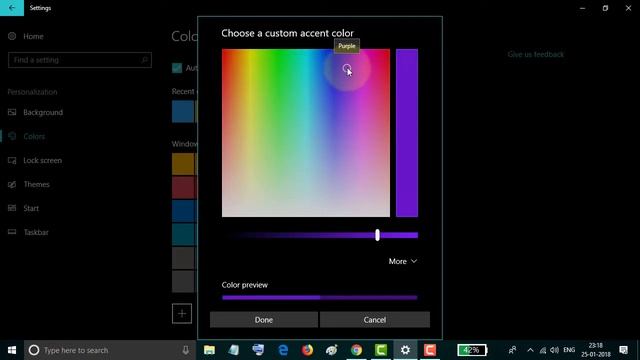This screenshot has width=640, height=360.
Task: Click the Start icon in Personalization sidebar
Action: click(x=12, y=208)
